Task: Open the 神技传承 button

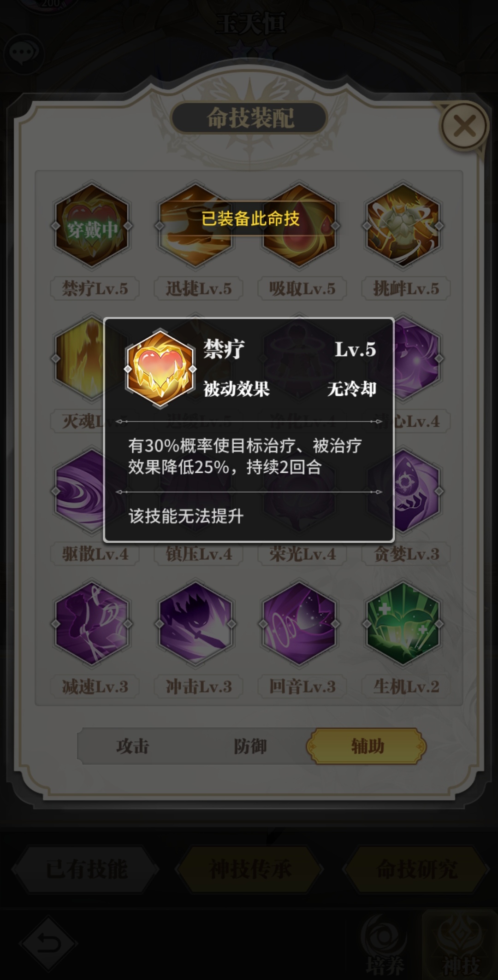Action: click(x=250, y=869)
